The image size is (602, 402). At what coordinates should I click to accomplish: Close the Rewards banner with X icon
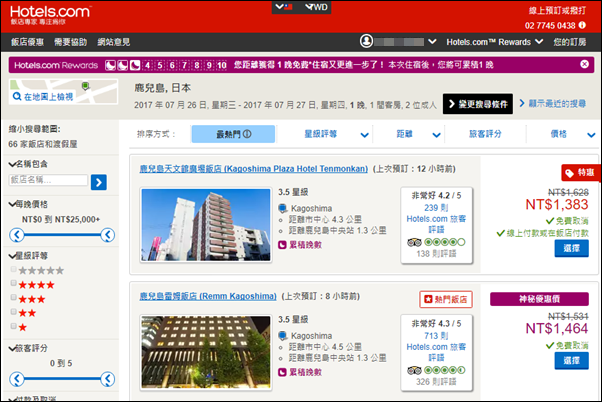pos(584,64)
